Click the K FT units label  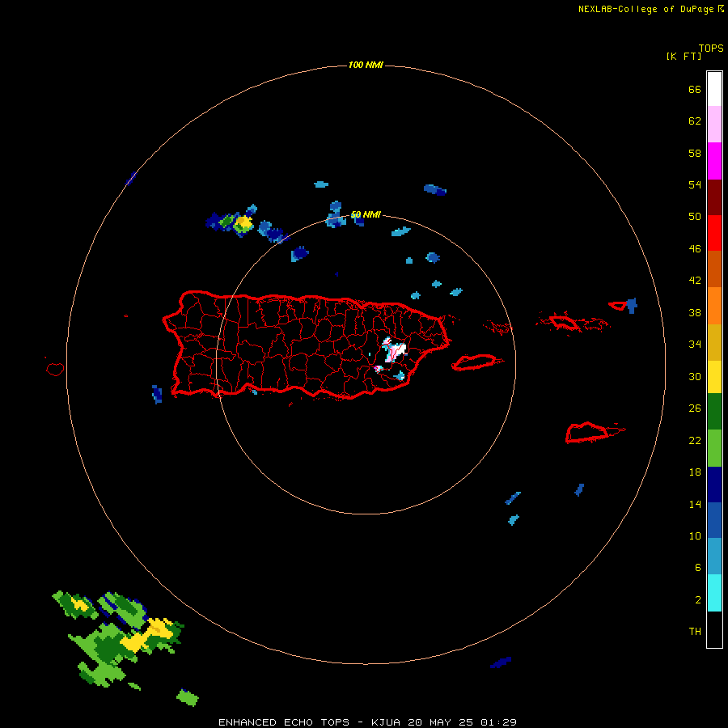(684, 56)
